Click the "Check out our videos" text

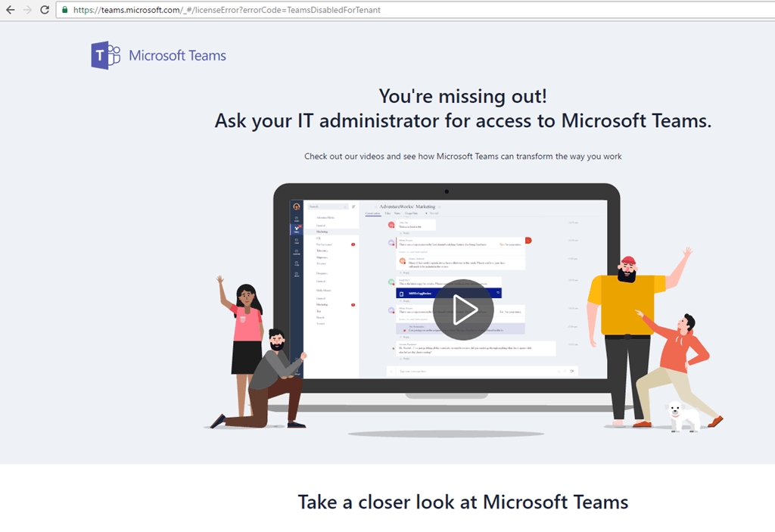click(462, 156)
